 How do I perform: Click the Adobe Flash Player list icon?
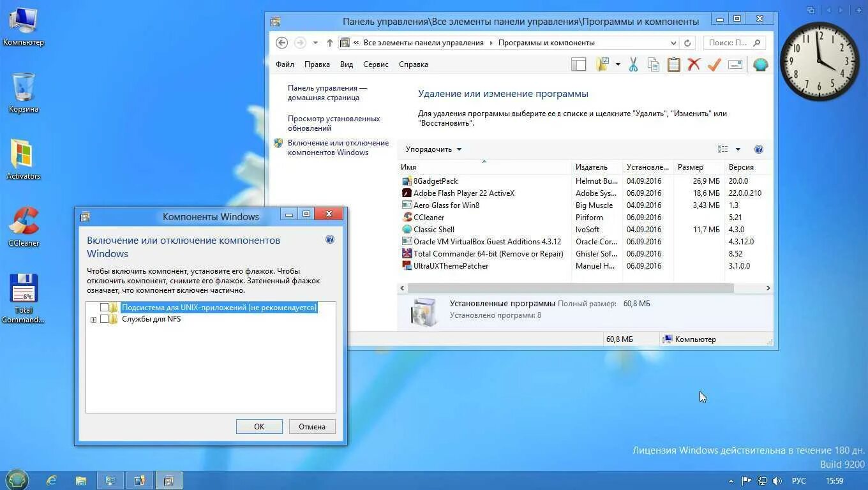(407, 193)
